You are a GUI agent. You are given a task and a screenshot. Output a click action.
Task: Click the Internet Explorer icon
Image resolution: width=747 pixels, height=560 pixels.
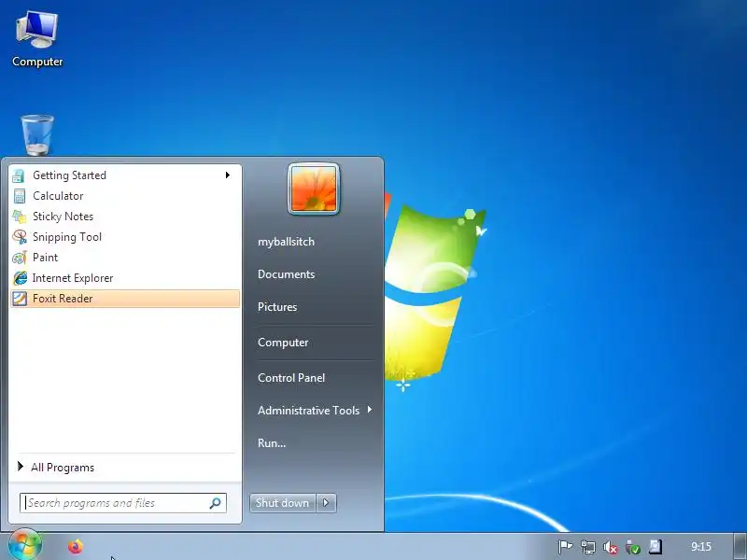[20, 278]
